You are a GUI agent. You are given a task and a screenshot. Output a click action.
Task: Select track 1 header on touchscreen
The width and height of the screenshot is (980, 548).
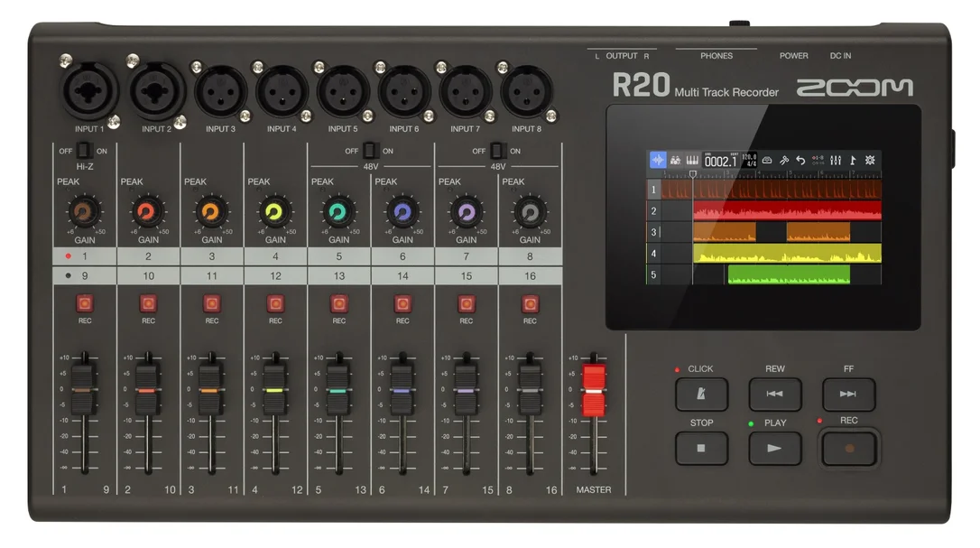pyautogui.click(x=653, y=190)
